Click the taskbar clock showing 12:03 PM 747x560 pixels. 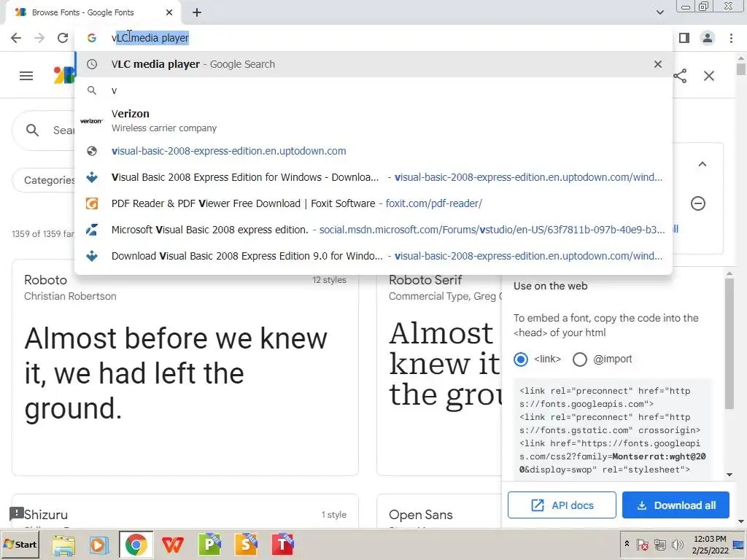pos(710,544)
